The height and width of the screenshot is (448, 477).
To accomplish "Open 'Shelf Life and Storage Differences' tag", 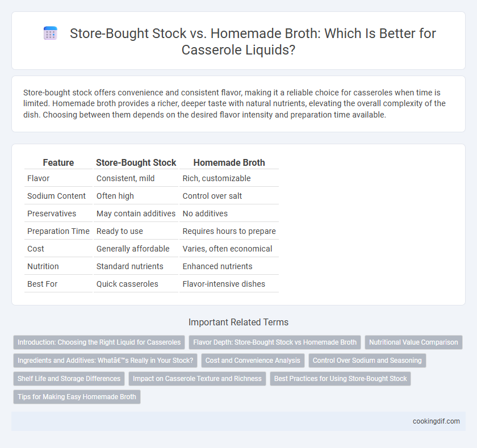I will click(x=69, y=379).
